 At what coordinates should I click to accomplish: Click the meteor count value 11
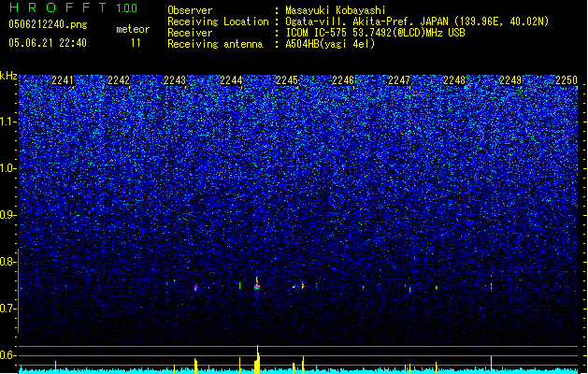[x=136, y=43]
